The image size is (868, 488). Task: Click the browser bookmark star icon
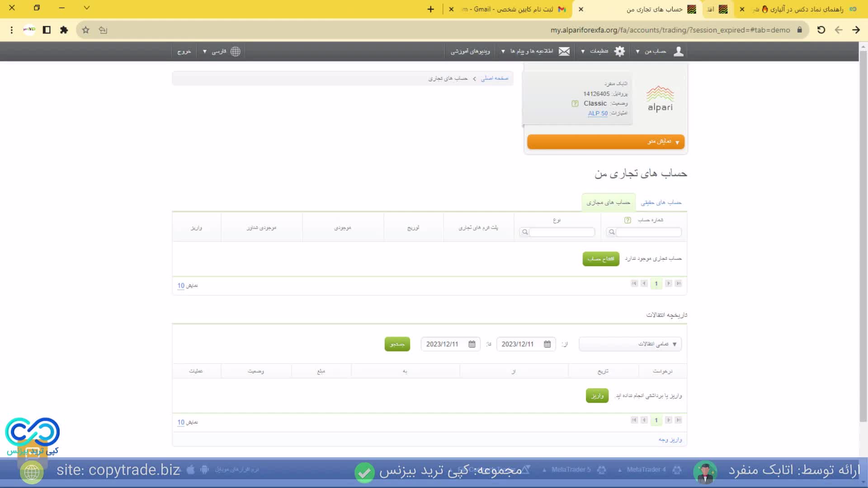[86, 30]
